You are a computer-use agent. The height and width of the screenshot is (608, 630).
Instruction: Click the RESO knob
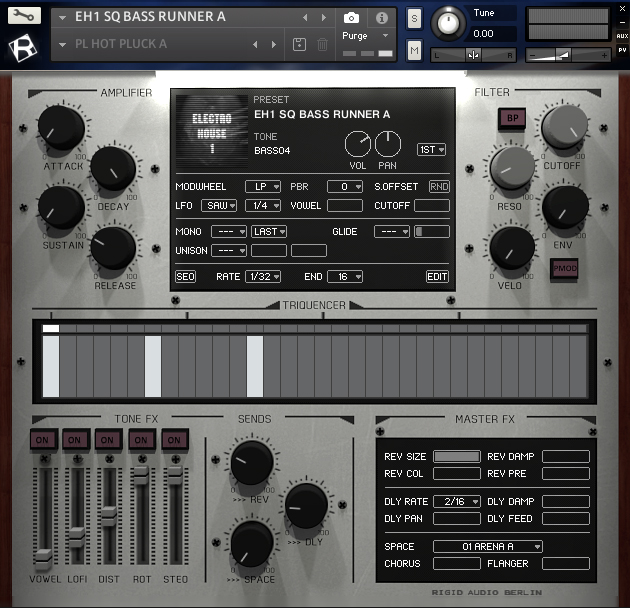tap(512, 168)
